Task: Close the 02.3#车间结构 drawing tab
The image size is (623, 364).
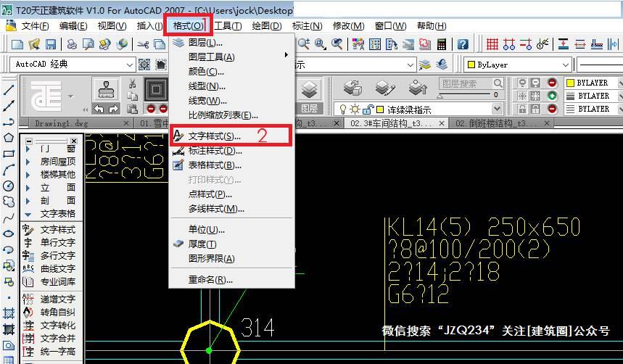Action: [442, 123]
